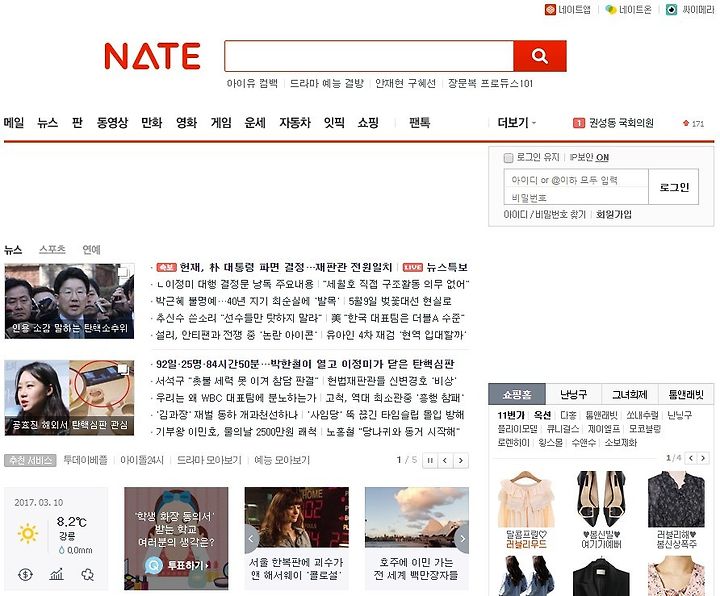Open the 운세 menu item
Image resolution: width=720 pixels, height=596 pixels.
click(255, 123)
